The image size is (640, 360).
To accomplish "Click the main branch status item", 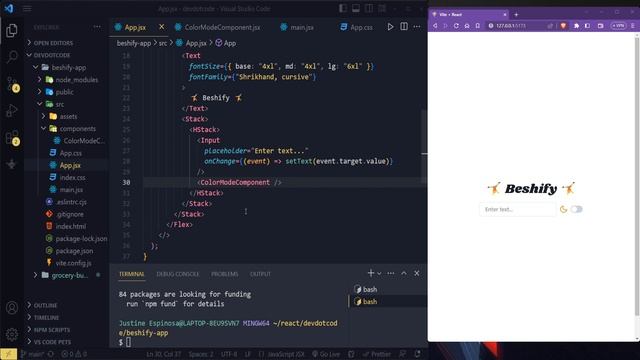I will point(32,354).
